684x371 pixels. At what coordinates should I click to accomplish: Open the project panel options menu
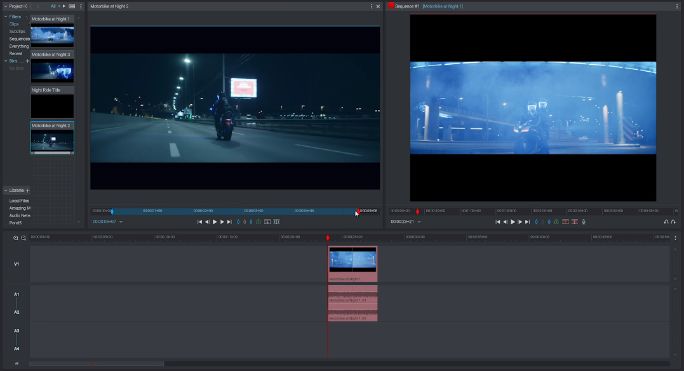coord(81,6)
